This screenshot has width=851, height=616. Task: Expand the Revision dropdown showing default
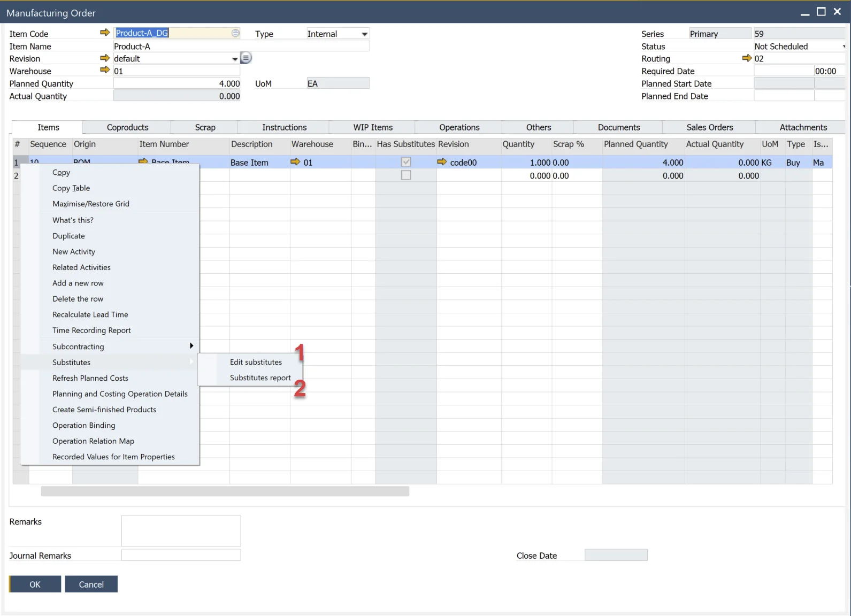[x=235, y=59]
